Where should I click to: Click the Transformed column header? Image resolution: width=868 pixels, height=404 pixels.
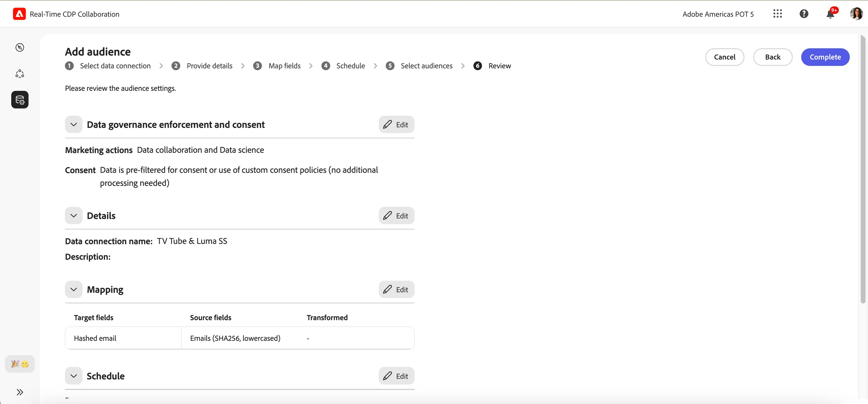tap(327, 317)
